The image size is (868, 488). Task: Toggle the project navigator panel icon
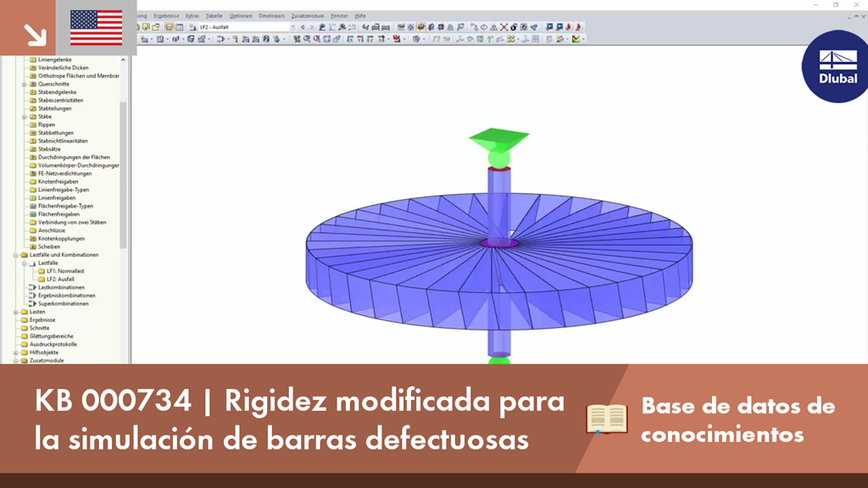(170, 27)
